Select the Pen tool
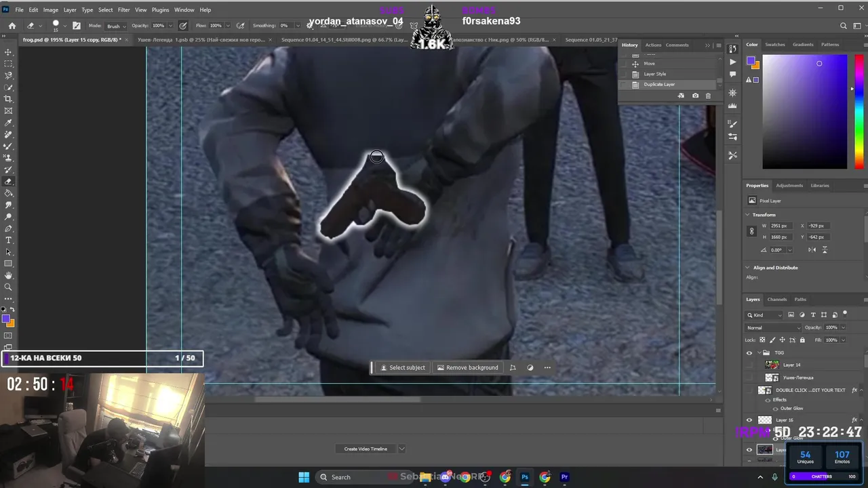 coord(8,228)
